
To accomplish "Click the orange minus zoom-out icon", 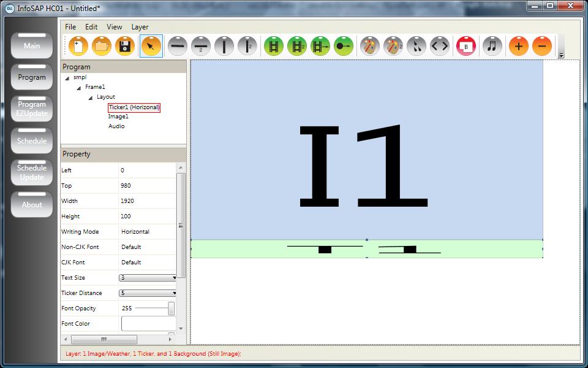I will pos(542,46).
